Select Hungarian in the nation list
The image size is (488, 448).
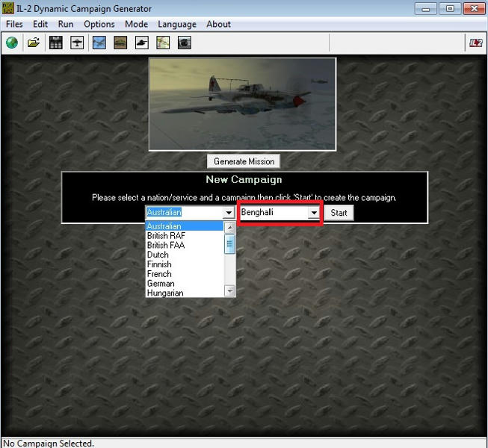(185, 293)
